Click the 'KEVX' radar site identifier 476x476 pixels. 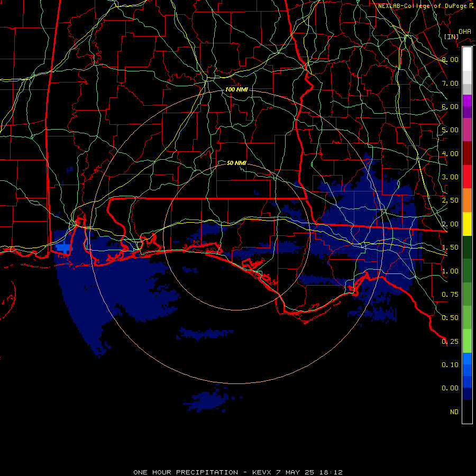click(x=263, y=472)
